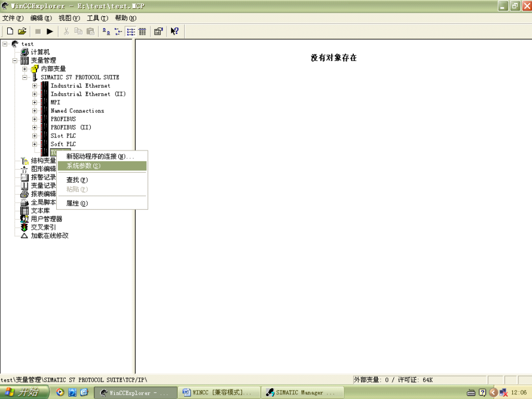Click the status bar path text
This screenshot has height=399, width=532.
74,380
